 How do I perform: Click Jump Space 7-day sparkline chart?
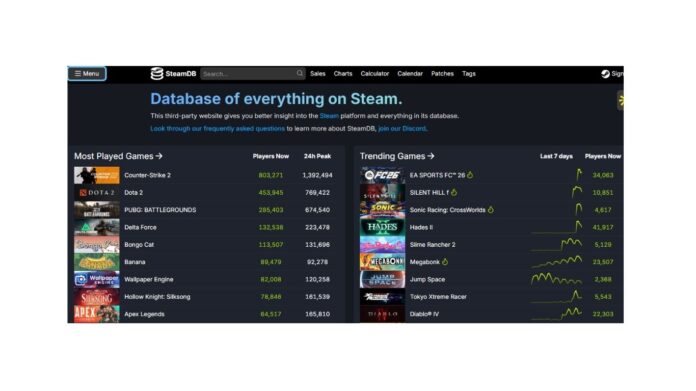pos(557,279)
